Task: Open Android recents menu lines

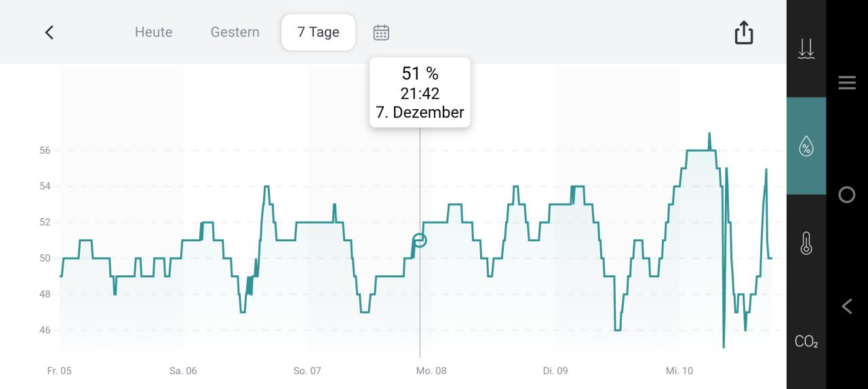Action: [x=846, y=83]
